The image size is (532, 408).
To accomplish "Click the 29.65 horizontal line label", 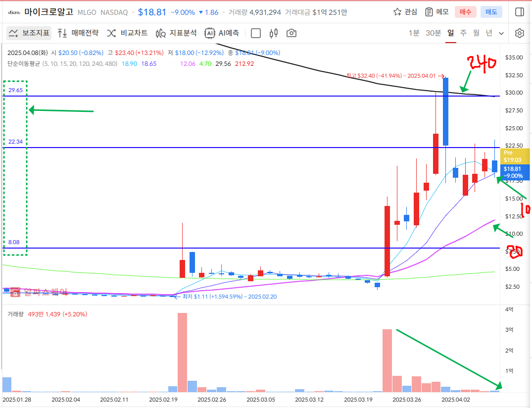I will click(16, 90).
